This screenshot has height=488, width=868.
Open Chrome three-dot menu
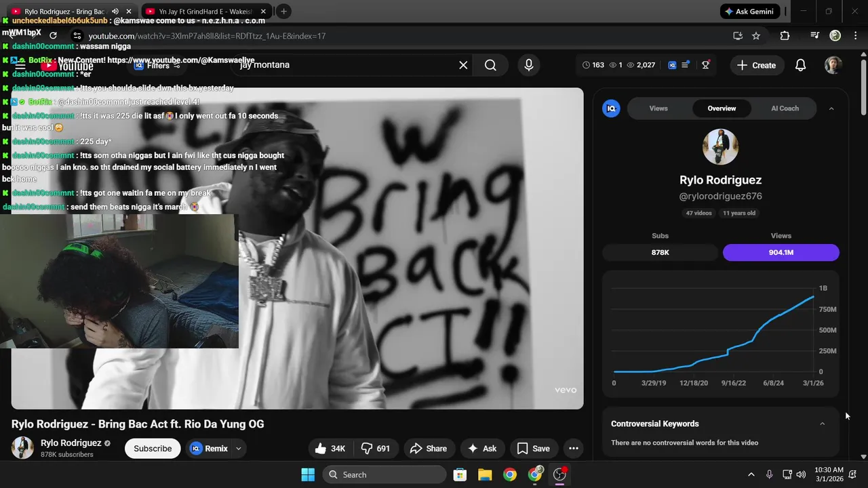point(855,36)
